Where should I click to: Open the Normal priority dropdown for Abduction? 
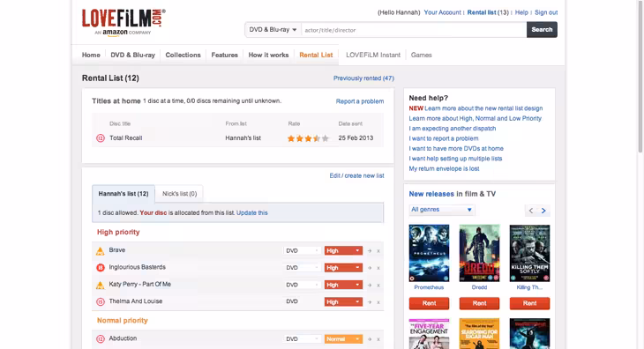343,339
